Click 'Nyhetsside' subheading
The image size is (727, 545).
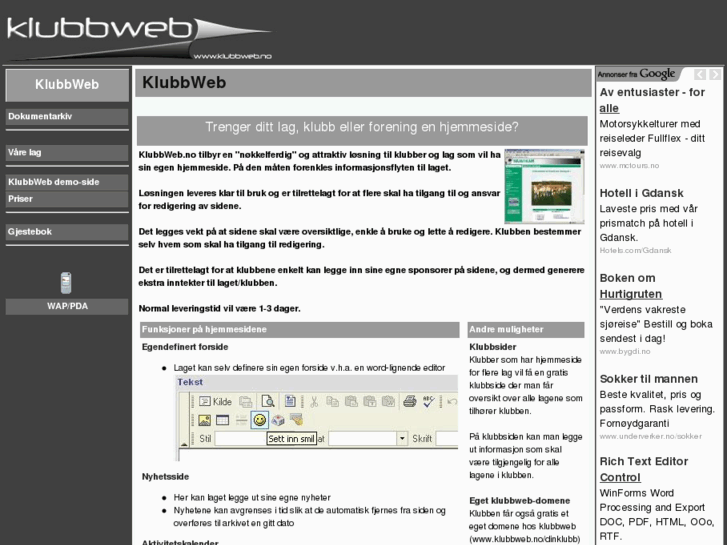click(x=165, y=477)
